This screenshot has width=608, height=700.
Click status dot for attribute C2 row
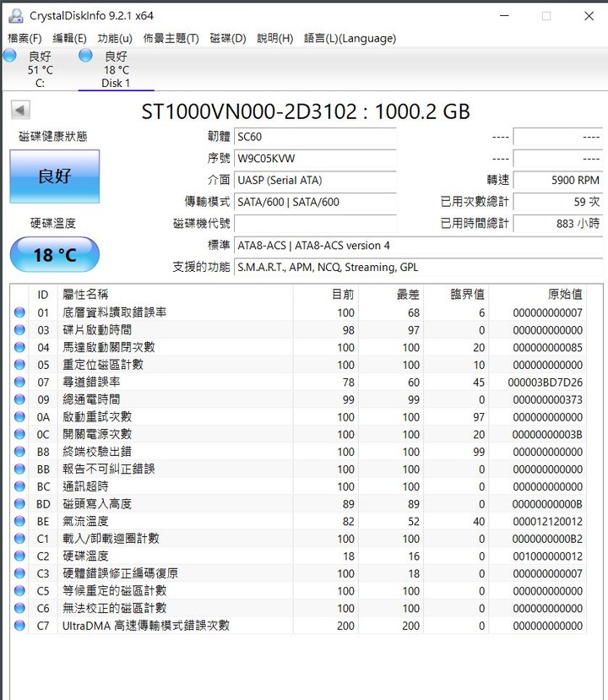pos(19,556)
